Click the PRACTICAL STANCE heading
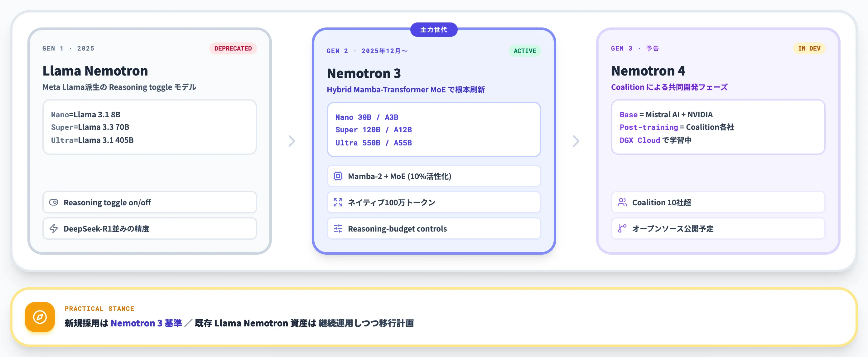This screenshot has height=357, width=868. [99, 308]
